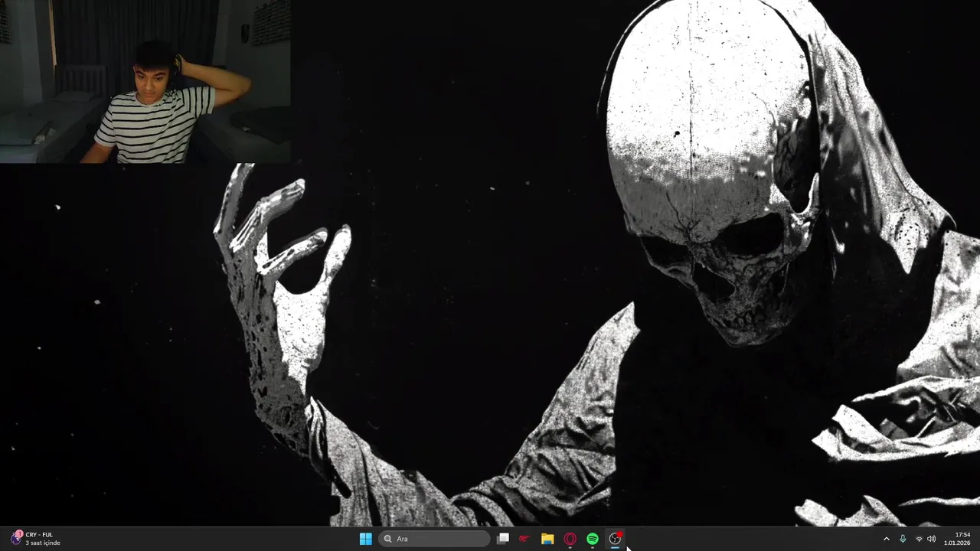The width and height of the screenshot is (980, 551).
Task: Open the CRY - FUL taskbar widget
Action: point(35,539)
